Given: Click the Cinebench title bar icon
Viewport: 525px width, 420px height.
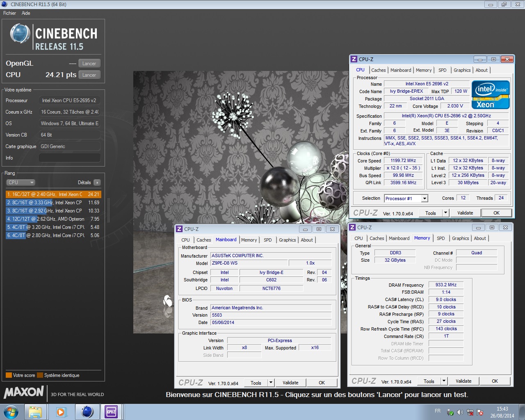Looking at the screenshot, I should click(x=5, y=5).
